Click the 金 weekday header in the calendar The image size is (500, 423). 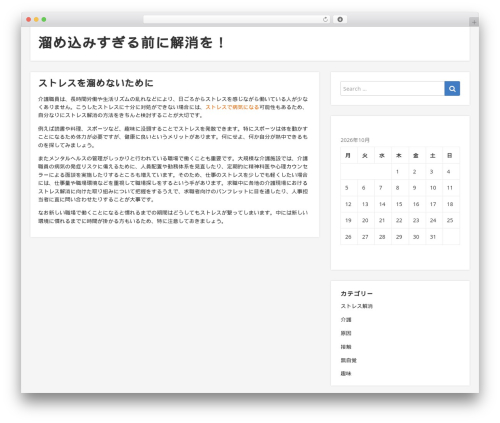click(x=416, y=155)
